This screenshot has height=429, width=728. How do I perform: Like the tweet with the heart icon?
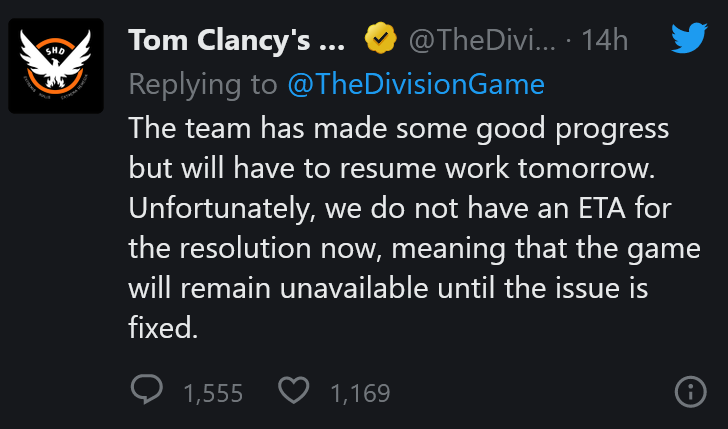coord(293,391)
